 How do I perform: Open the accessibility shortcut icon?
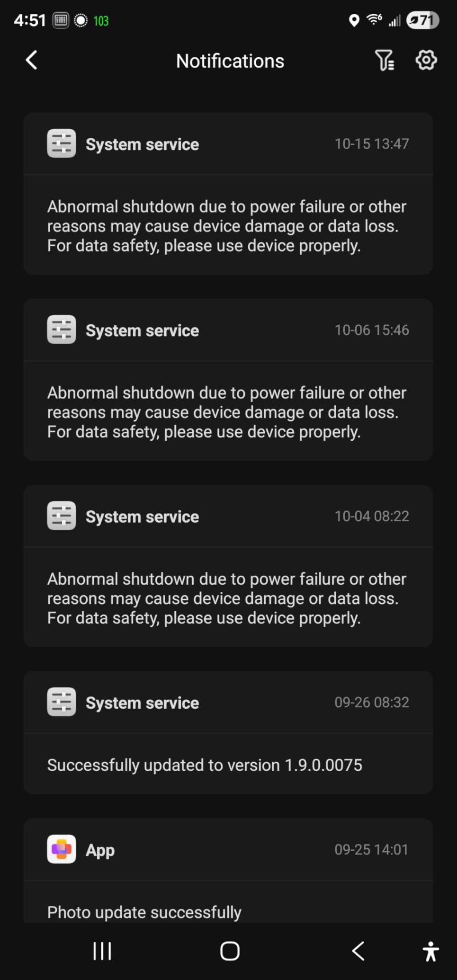tap(430, 951)
